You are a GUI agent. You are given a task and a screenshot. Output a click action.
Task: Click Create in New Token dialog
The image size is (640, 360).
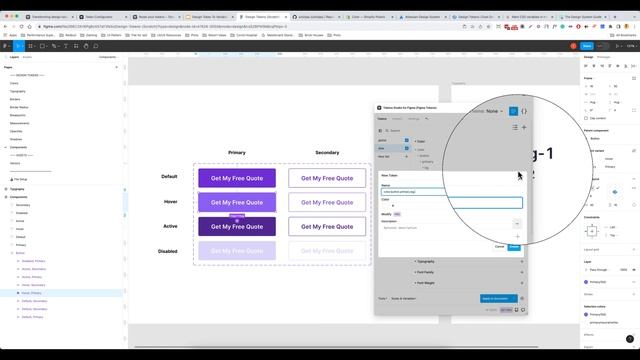pyautogui.click(x=514, y=247)
